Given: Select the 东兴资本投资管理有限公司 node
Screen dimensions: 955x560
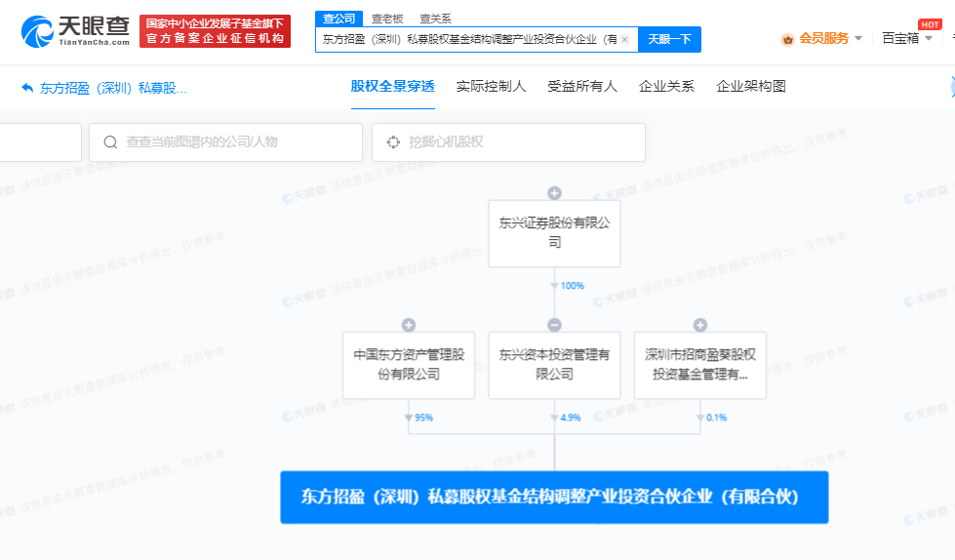Looking at the screenshot, I should [x=554, y=365].
